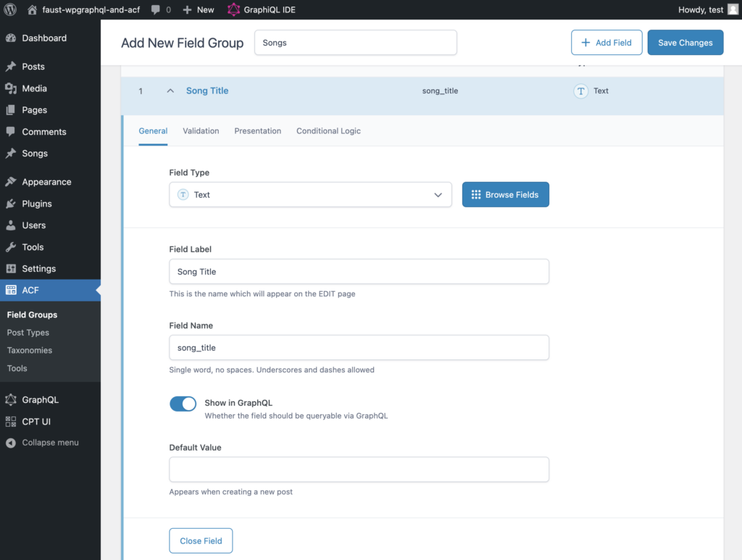
Task: Click the comments bubble icon in admin bar
Action: click(156, 10)
